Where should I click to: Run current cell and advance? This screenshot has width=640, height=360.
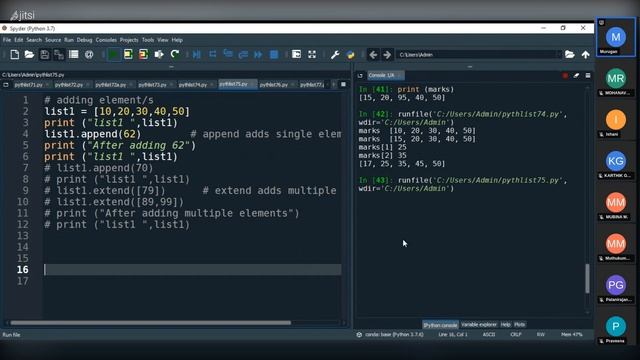[143, 54]
